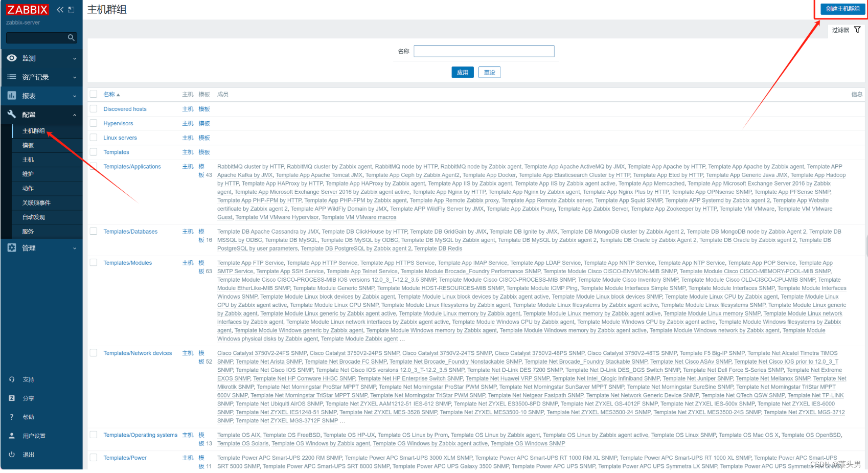This screenshot has width=868, height=473.
Task: Click the 重设 filter button
Action: (490, 73)
